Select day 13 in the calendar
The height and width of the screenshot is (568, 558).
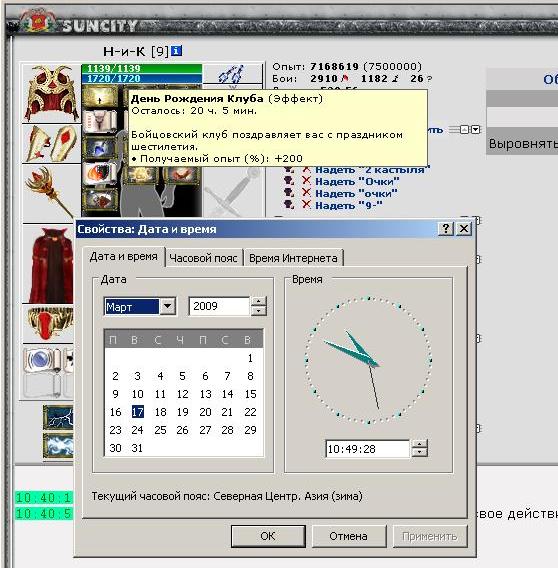(205, 394)
